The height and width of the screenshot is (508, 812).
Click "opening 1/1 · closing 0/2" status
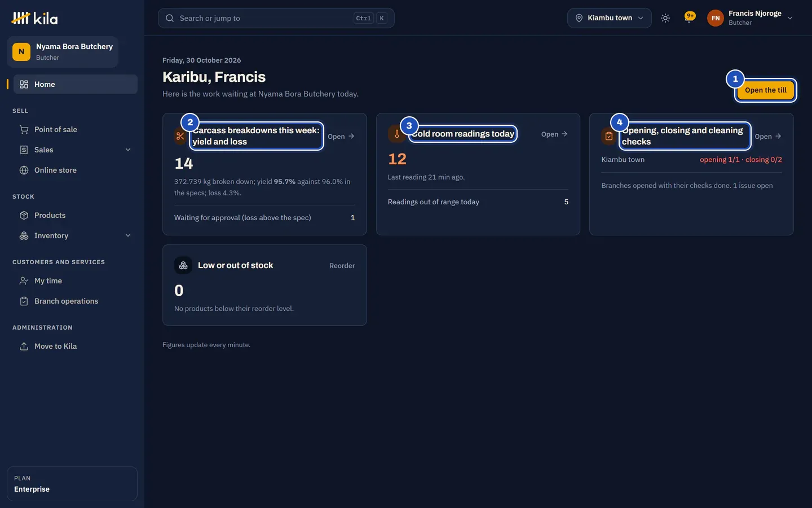pos(741,160)
